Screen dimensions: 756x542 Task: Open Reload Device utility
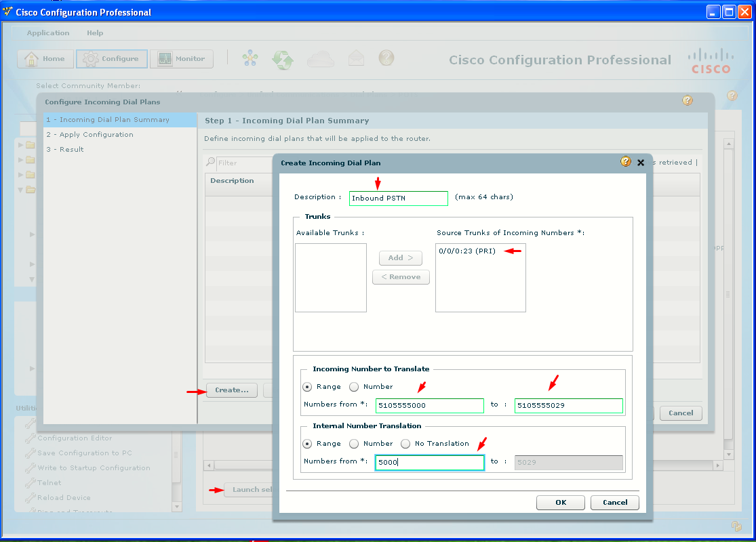(64, 498)
